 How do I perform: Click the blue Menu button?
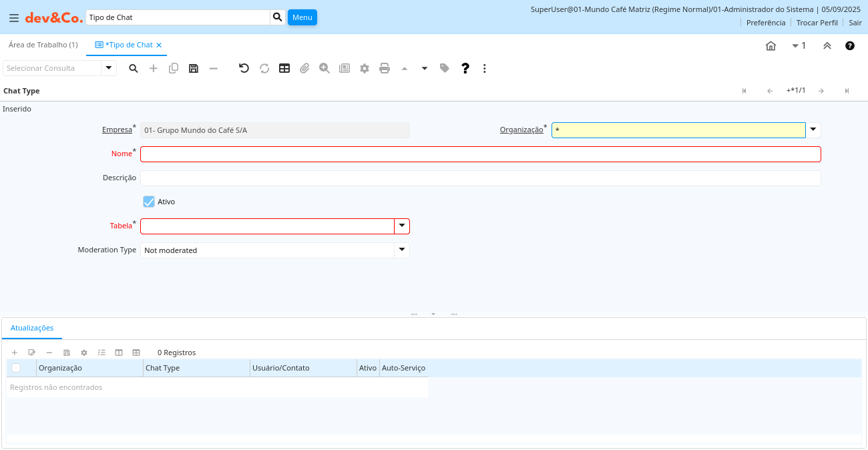(x=302, y=17)
